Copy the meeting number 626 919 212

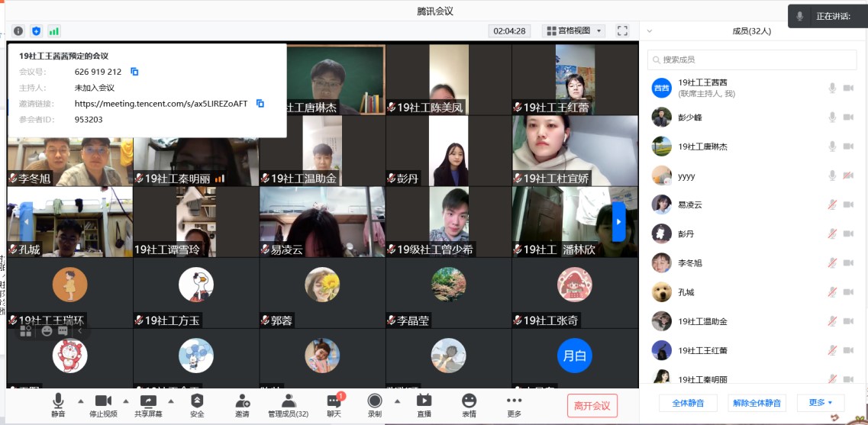134,72
